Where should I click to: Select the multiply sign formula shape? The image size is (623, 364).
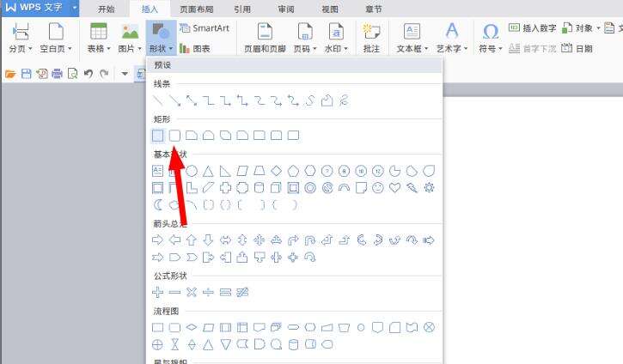[x=192, y=293]
